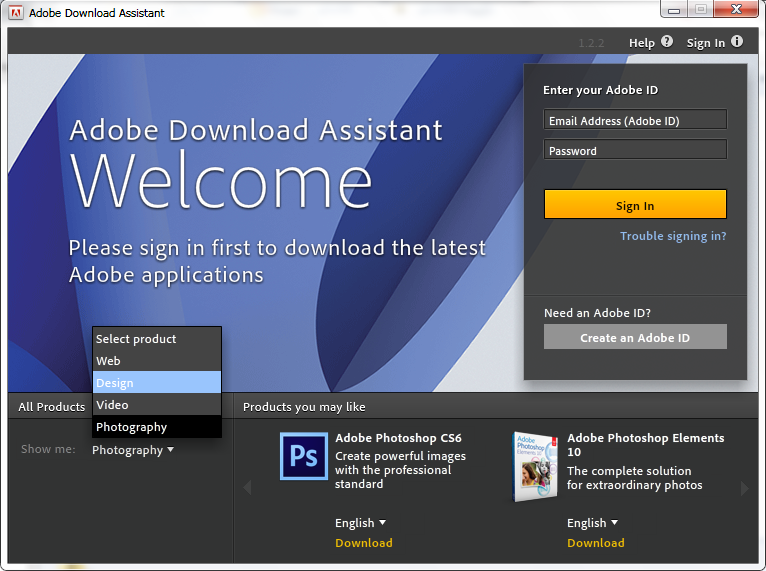Screen dimensions: 766x571
Task: Select Photography in the product list
Action: [x=157, y=426]
